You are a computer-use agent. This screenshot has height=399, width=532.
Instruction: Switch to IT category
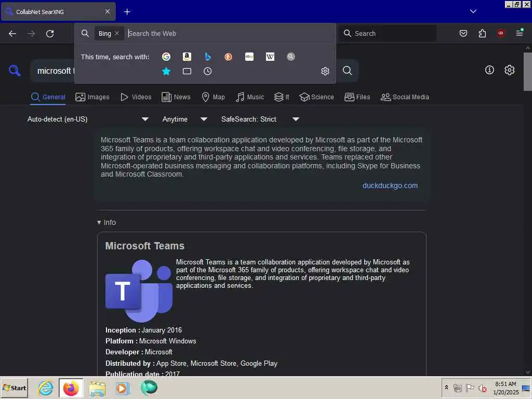tap(282, 97)
